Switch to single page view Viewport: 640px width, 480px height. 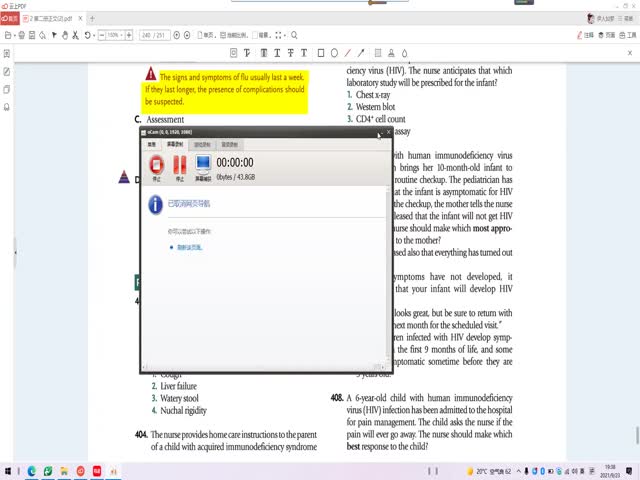point(206,36)
